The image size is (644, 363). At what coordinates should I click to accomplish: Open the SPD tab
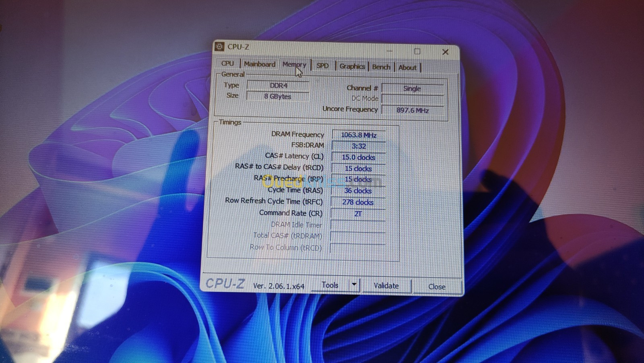click(322, 66)
